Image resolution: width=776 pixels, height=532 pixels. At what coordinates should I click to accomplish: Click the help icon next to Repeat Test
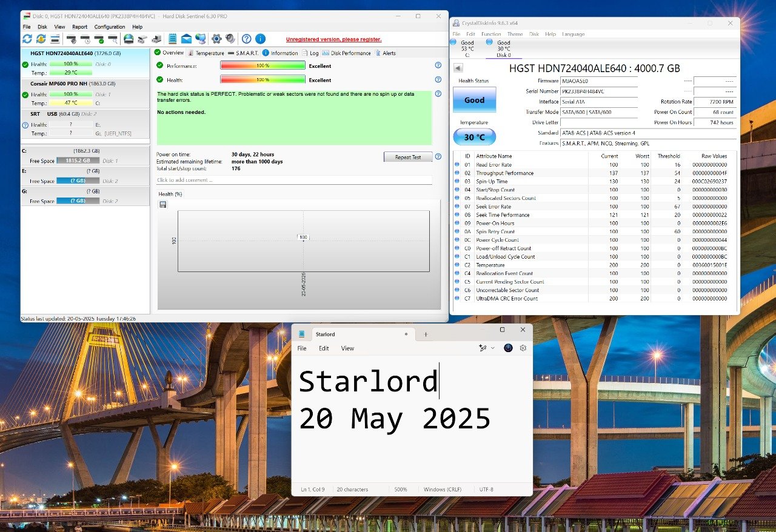pyautogui.click(x=438, y=156)
